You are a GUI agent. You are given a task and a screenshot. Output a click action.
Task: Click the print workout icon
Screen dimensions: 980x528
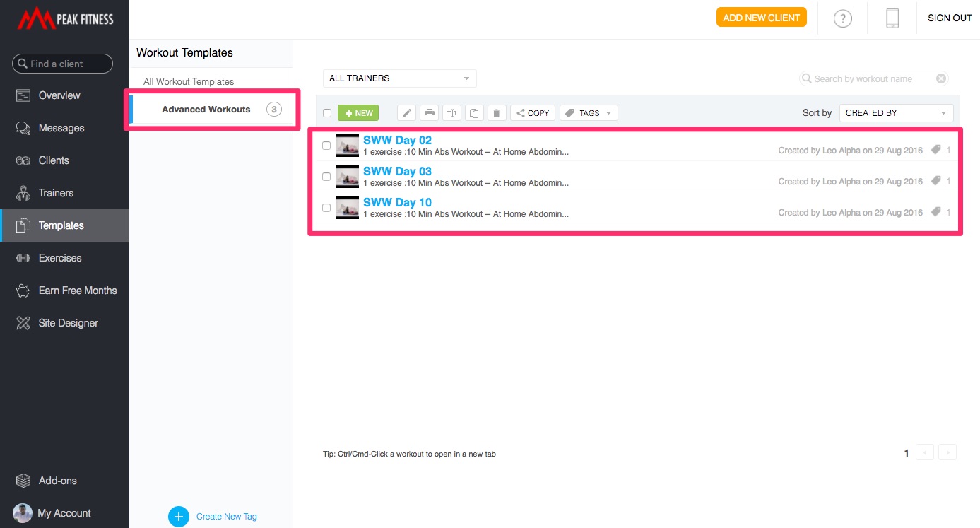(429, 113)
